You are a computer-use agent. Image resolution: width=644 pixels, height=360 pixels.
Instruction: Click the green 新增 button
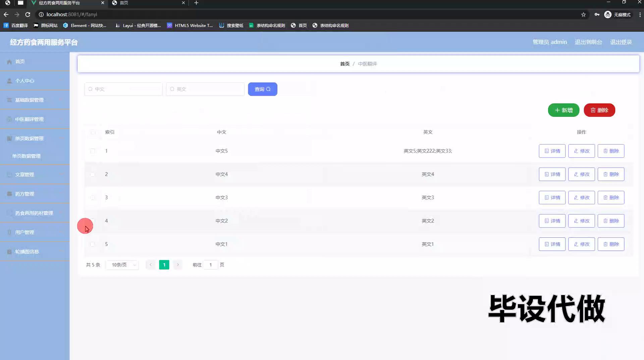coord(563,110)
